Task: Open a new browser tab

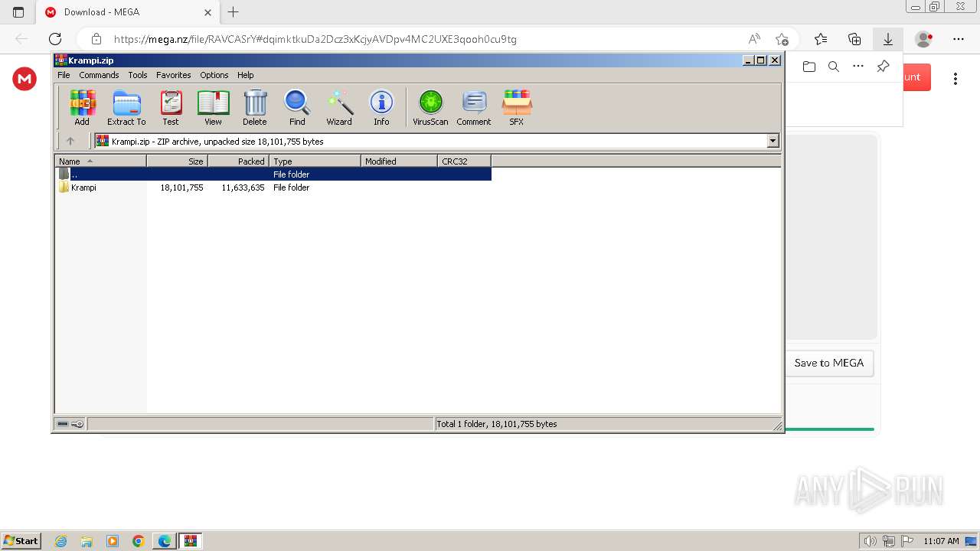Action: [x=234, y=12]
